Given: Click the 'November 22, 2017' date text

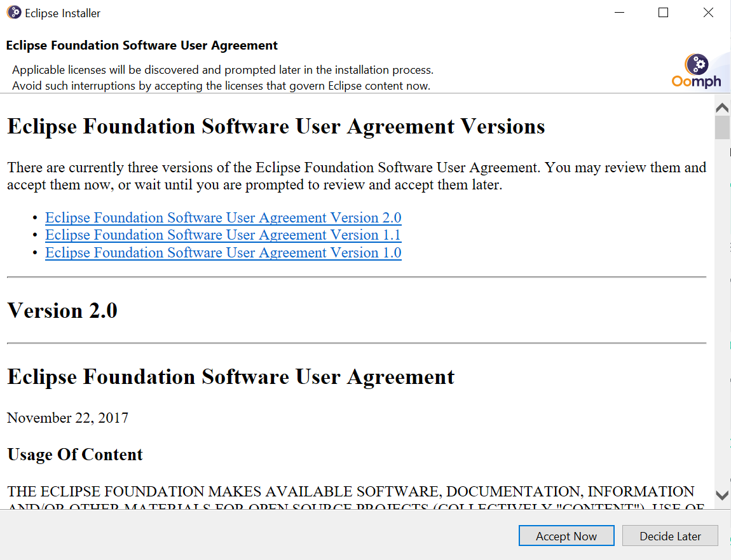Looking at the screenshot, I should coord(67,418).
